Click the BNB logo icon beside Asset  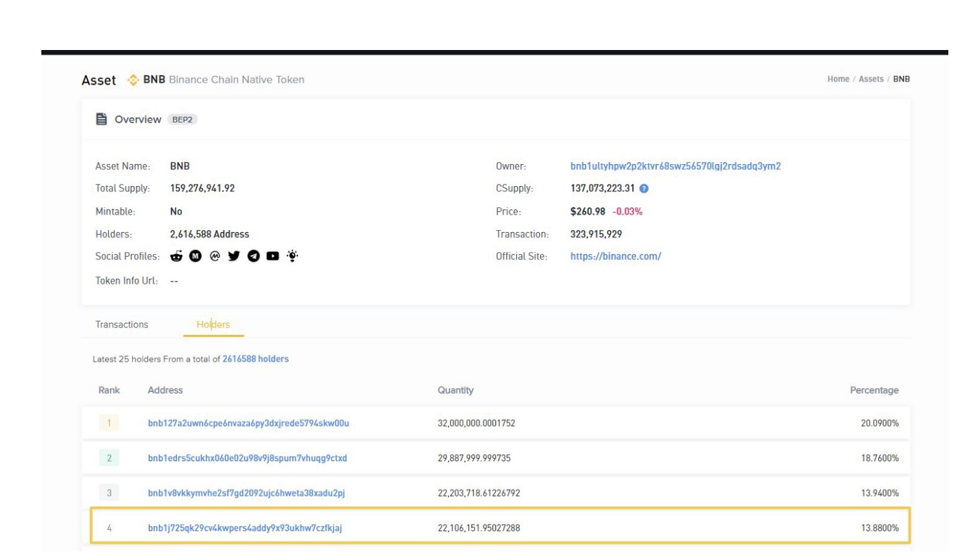pos(133,79)
